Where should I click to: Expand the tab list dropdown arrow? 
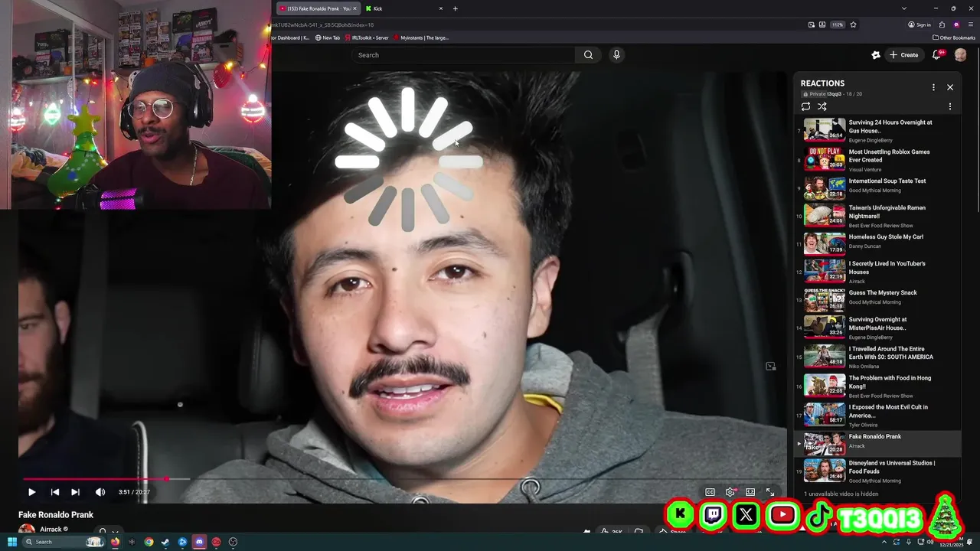(x=903, y=8)
